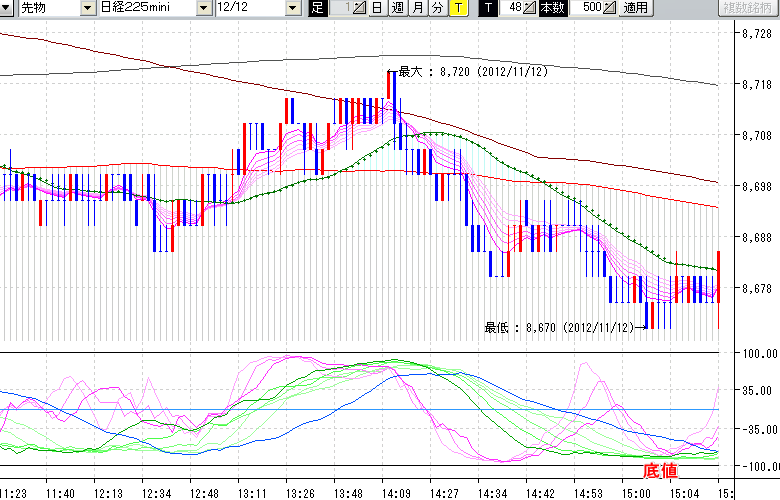Click the yellow T tick button
Image resolution: width=780 pixels, height=500 pixels.
[457, 8]
